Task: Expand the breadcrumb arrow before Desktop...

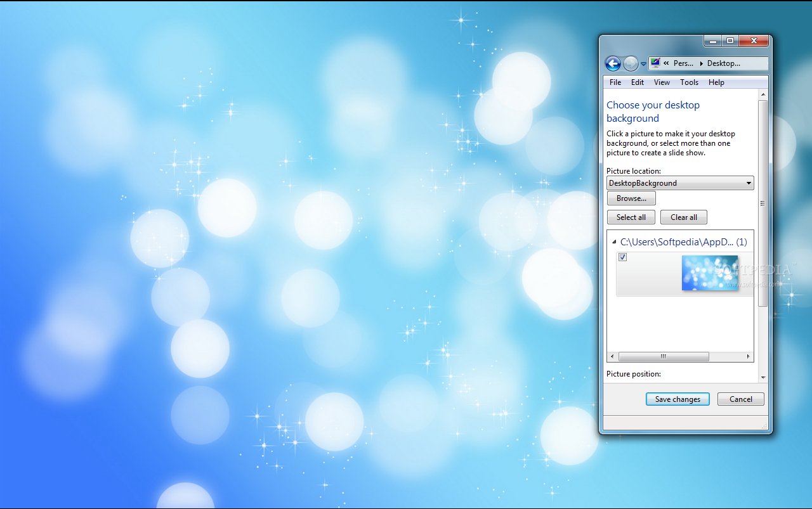Action: point(701,63)
